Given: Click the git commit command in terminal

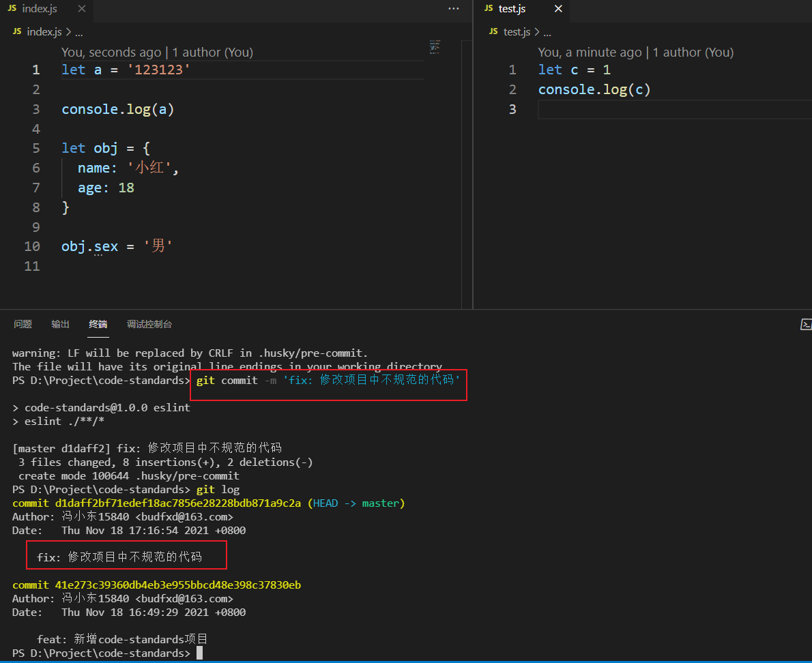Looking at the screenshot, I should point(328,381).
